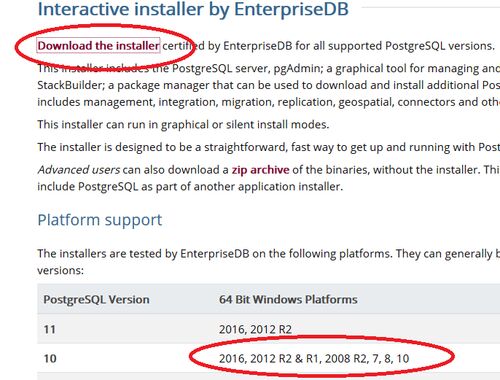
Task: Click the "include PostgreSQL as part of another" line
Action: coord(190,186)
